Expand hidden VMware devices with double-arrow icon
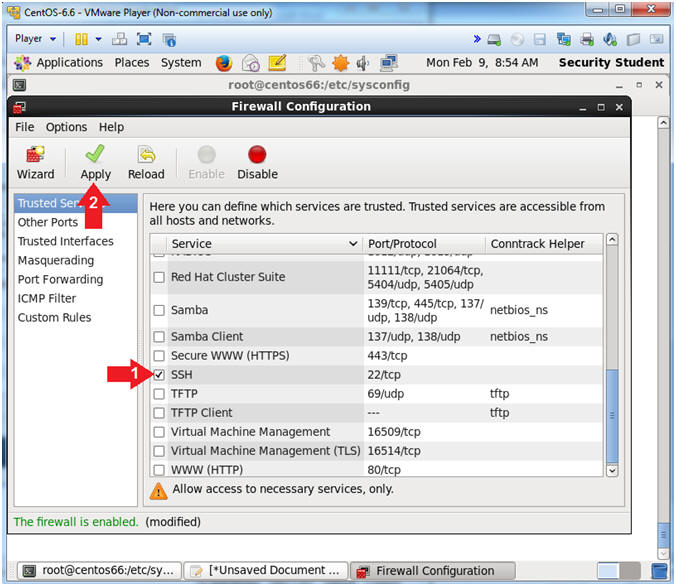This screenshot has height=586, width=676. tap(477, 39)
